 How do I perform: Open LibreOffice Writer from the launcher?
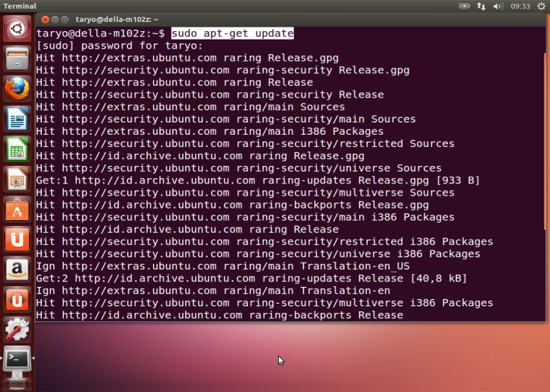coord(17,120)
